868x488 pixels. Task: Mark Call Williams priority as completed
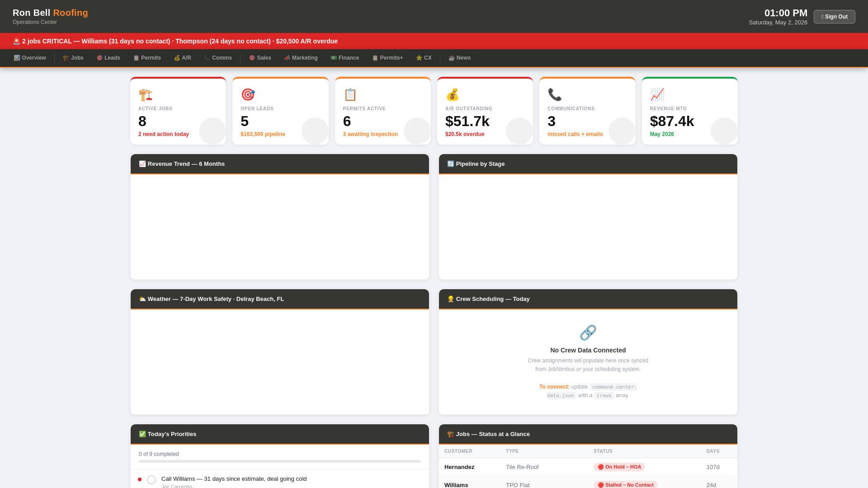(x=151, y=480)
